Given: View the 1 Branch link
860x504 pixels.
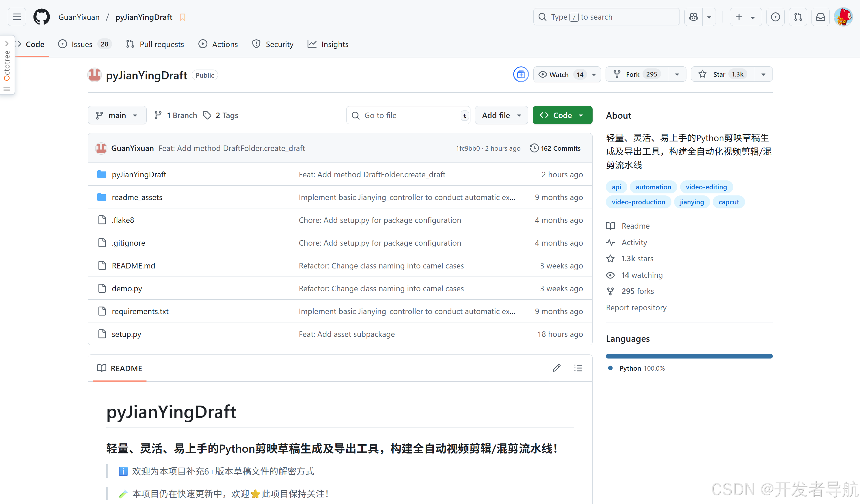Looking at the screenshot, I should click(176, 115).
